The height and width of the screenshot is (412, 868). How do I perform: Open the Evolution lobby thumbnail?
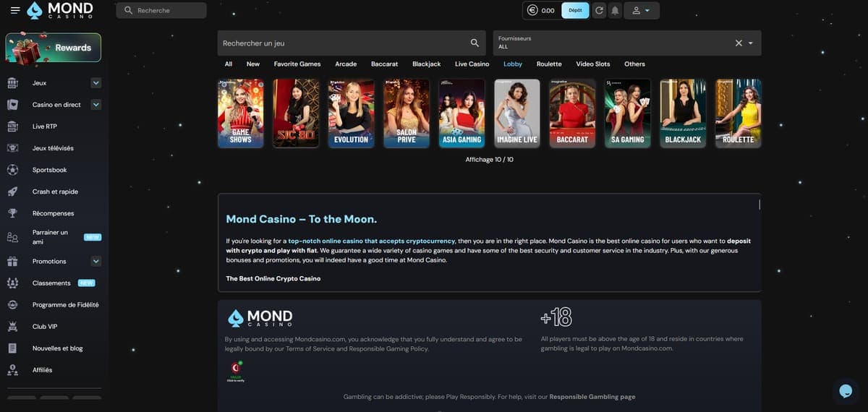tap(352, 113)
